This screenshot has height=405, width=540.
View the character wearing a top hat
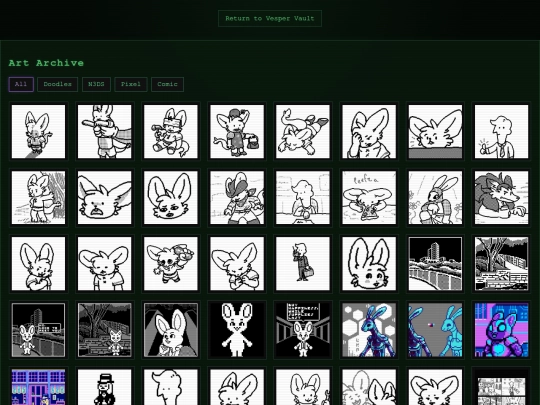pyautogui.click(x=104, y=387)
